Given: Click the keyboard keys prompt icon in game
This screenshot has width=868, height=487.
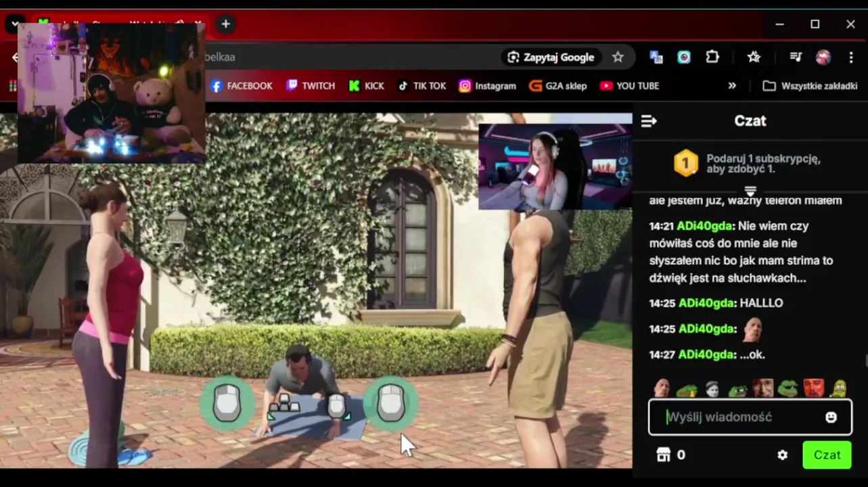Looking at the screenshot, I should tap(284, 404).
